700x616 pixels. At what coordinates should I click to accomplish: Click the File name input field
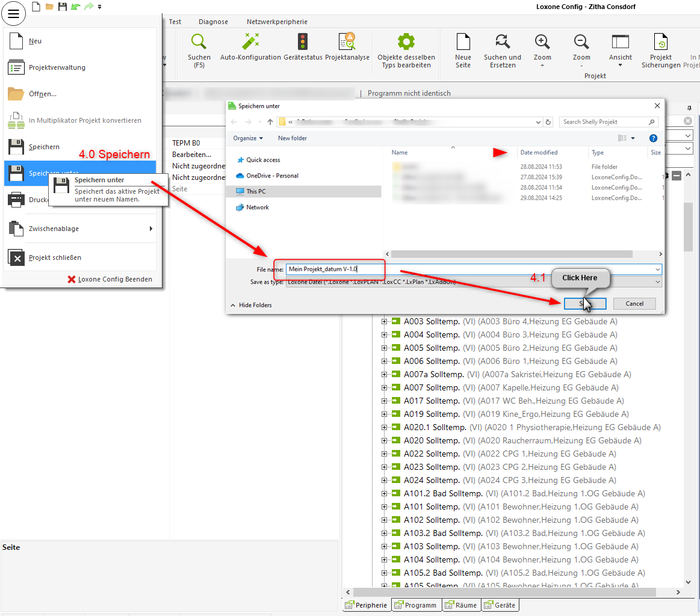(x=469, y=269)
